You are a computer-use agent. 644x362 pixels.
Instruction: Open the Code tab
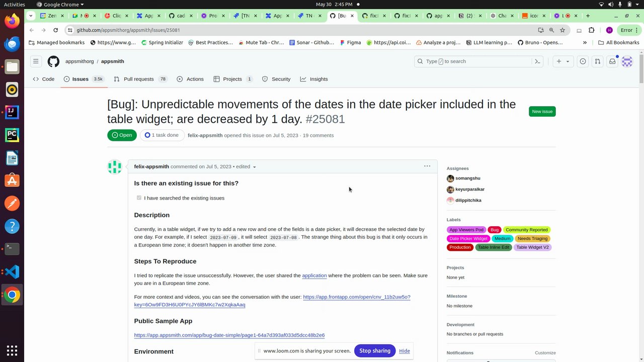coord(44,79)
